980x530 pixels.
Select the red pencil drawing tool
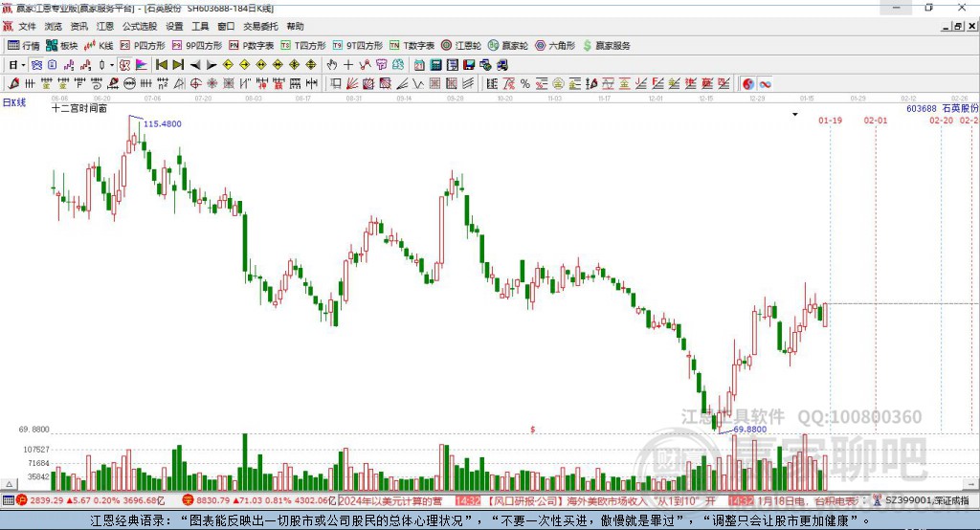pyautogui.click(x=13, y=84)
